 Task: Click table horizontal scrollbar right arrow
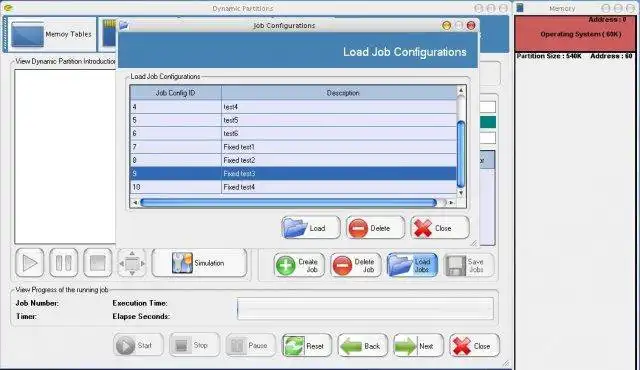(451, 202)
